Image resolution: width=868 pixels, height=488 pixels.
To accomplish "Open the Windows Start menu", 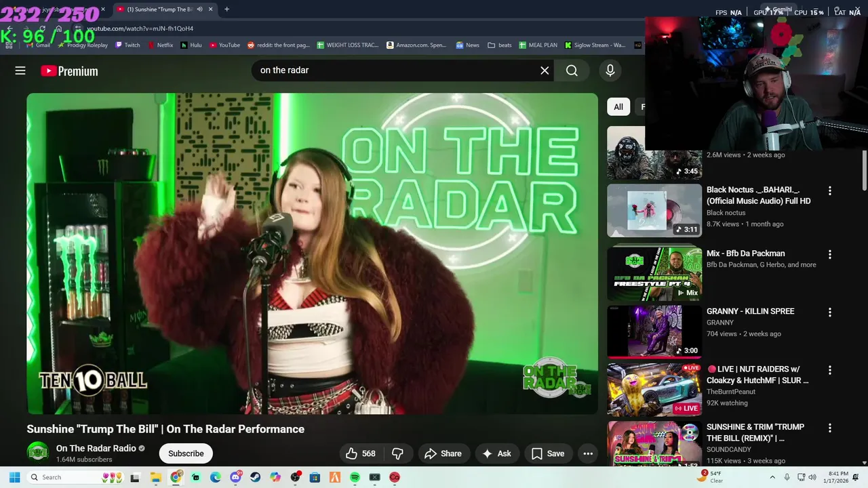I will pos(14,477).
